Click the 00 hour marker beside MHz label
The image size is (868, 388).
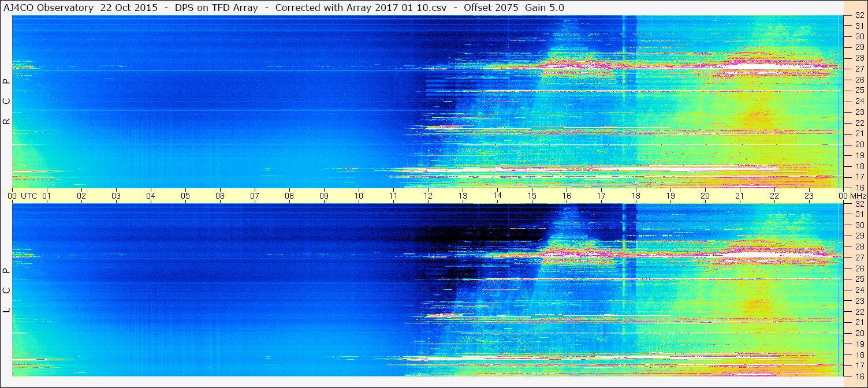click(843, 196)
